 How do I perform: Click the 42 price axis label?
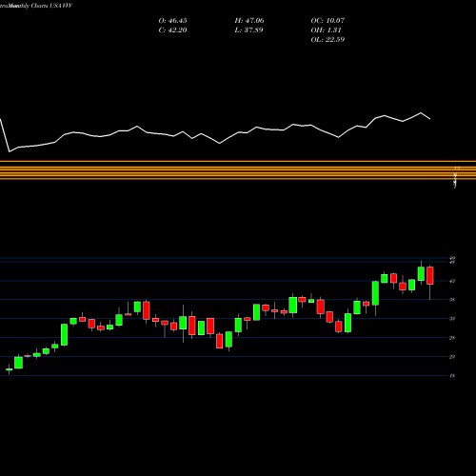[452, 281]
